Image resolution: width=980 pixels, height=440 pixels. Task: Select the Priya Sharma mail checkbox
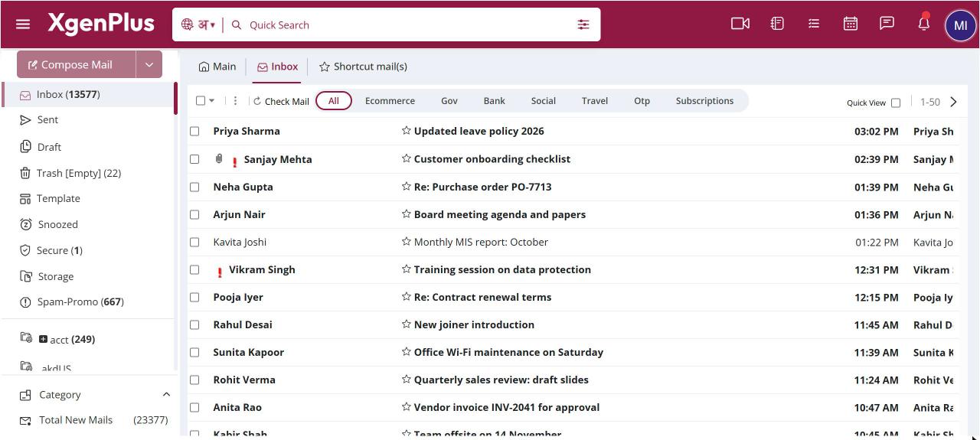[x=194, y=131]
